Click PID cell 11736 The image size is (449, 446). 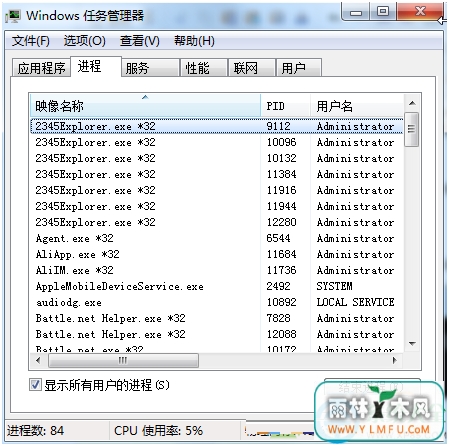tap(281, 270)
